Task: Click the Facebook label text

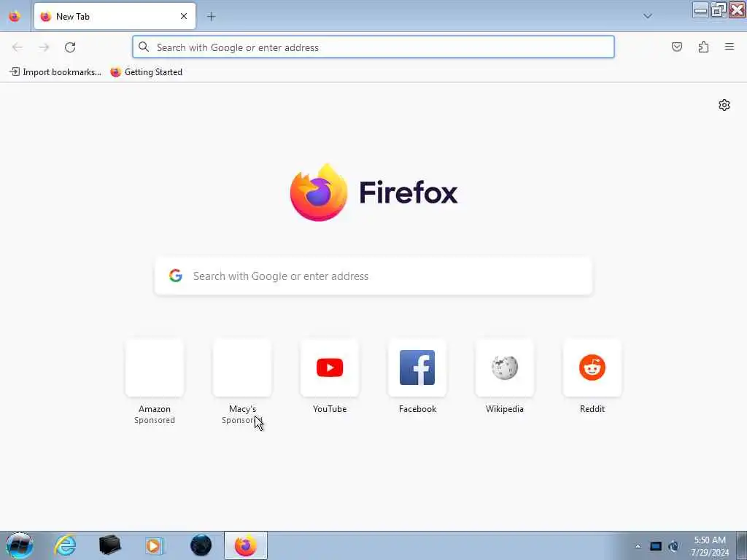Action: 417,409
